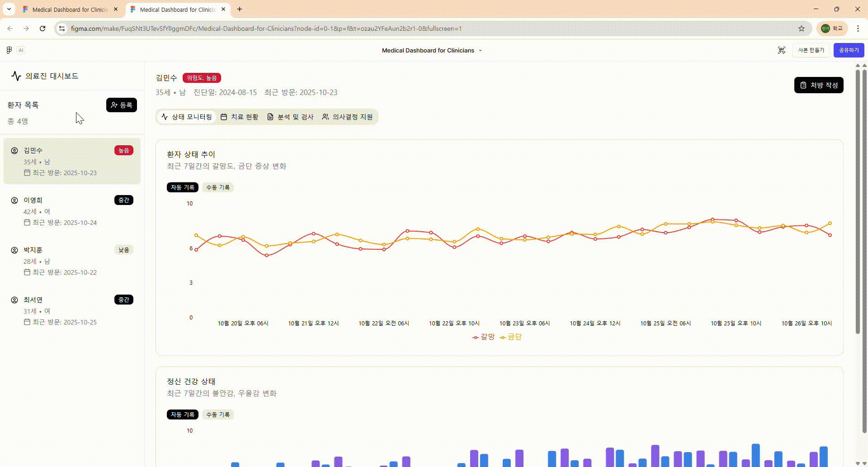Click the 금단 legend color marker
Viewport: 868px width, 467px height.
click(502, 337)
